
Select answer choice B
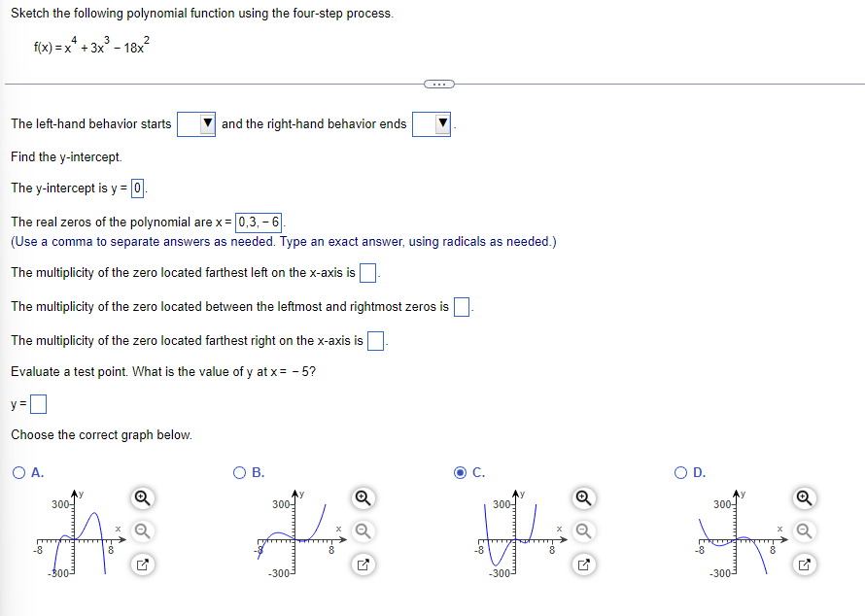pos(239,473)
